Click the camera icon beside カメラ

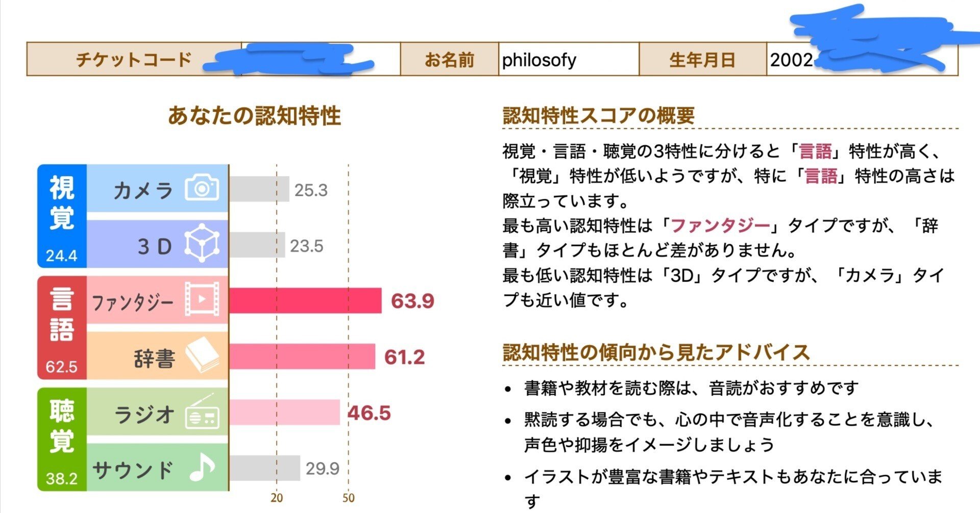[x=202, y=187]
